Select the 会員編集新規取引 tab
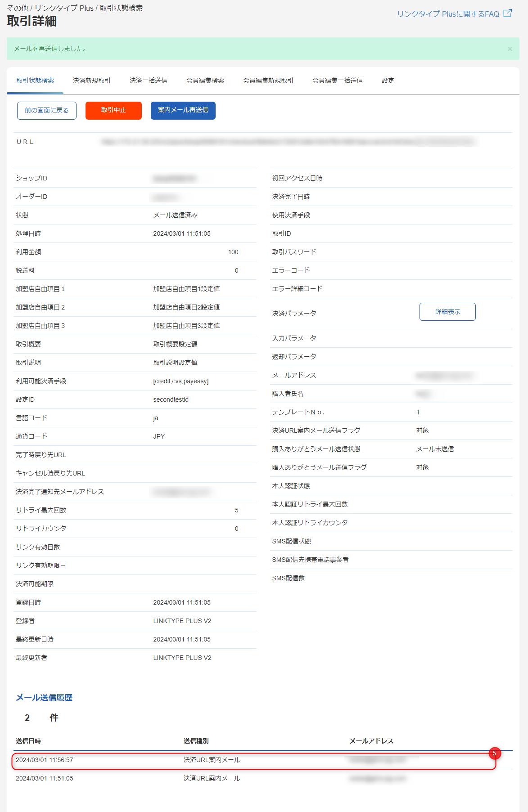 [268, 81]
